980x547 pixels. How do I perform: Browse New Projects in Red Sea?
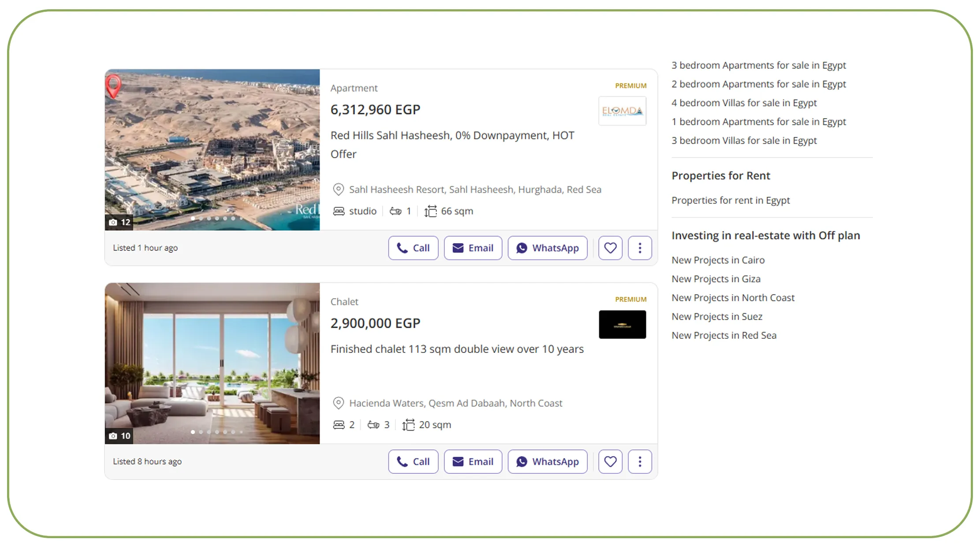723,335
